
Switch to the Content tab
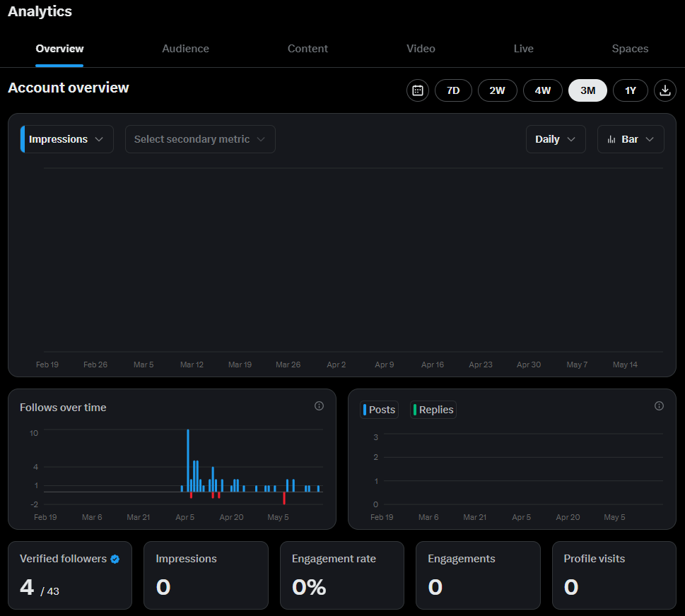(x=308, y=49)
